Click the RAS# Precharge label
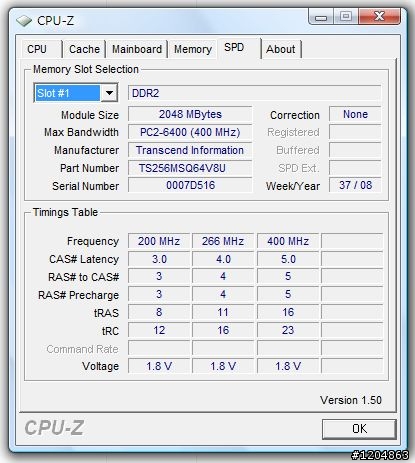 pyautogui.click(x=78, y=295)
